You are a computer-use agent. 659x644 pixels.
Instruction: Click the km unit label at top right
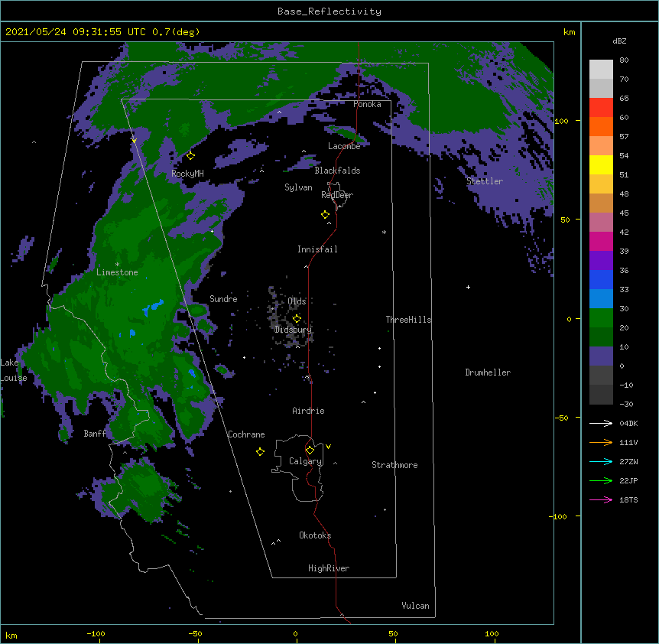click(x=569, y=32)
